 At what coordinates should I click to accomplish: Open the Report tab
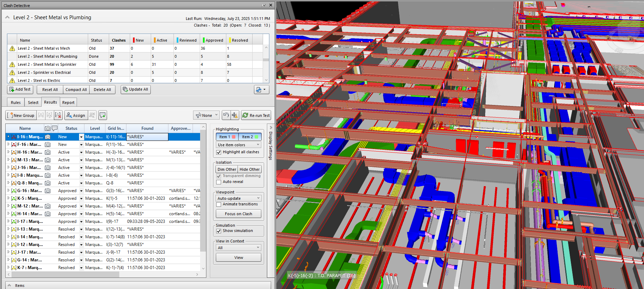tap(68, 103)
